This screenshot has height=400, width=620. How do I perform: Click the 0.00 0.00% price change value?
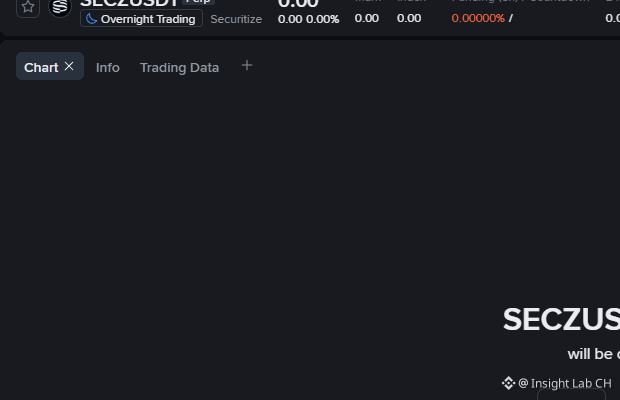coord(308,19)
